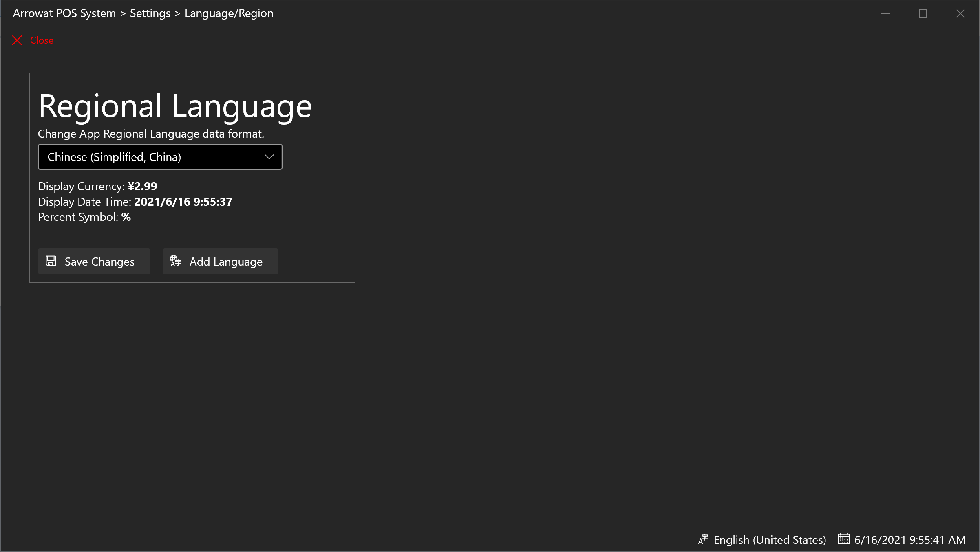Click the globe translate icon on Add Language

176,261
